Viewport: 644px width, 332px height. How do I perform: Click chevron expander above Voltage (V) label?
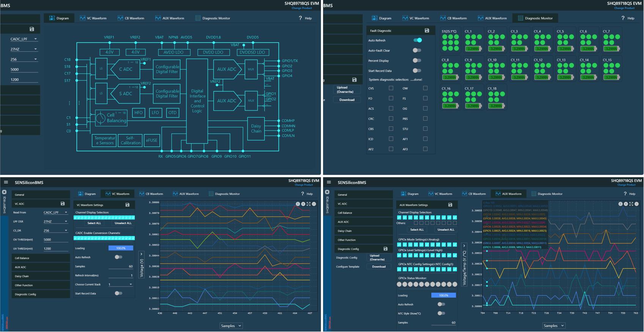(142, 254)
